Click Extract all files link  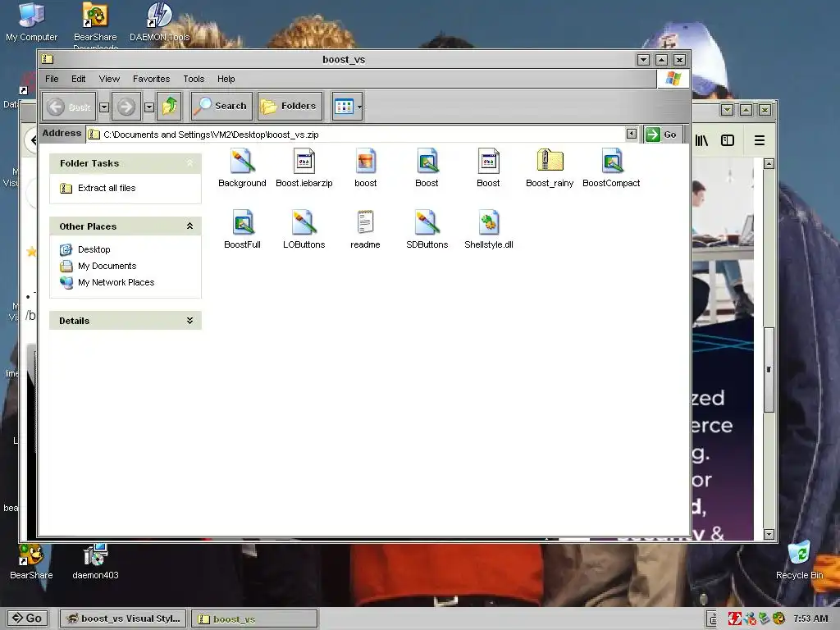tap(107, 188)
